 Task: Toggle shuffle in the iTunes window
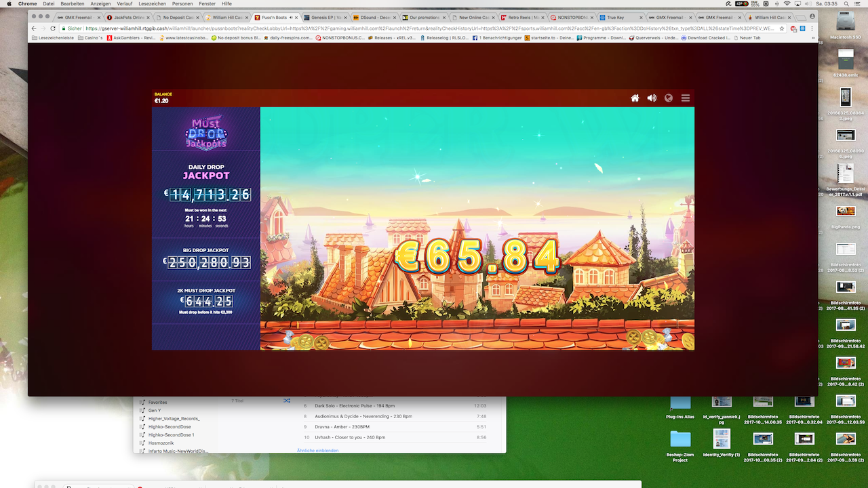click(x=287, y=401)
